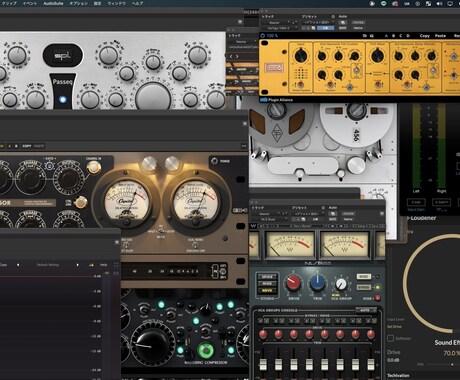
Task: Click the green illuminated button on Mastering Compressor
Action: coord(205,351)
